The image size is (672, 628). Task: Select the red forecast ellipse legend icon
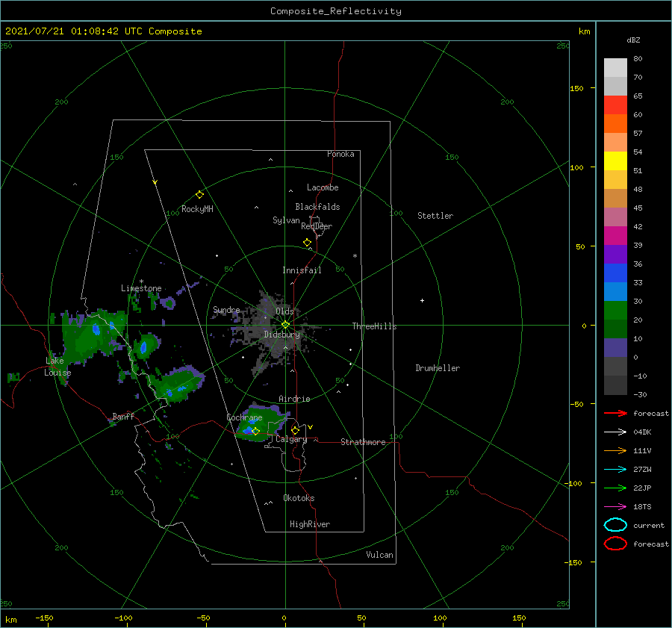pyautogui.click(x=615, y=544)
